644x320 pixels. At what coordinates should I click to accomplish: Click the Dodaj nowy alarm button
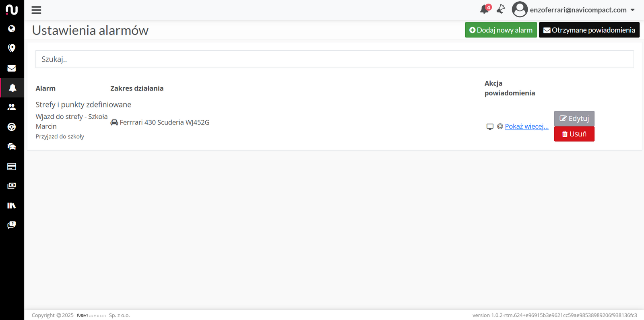[x=501, y=30]
